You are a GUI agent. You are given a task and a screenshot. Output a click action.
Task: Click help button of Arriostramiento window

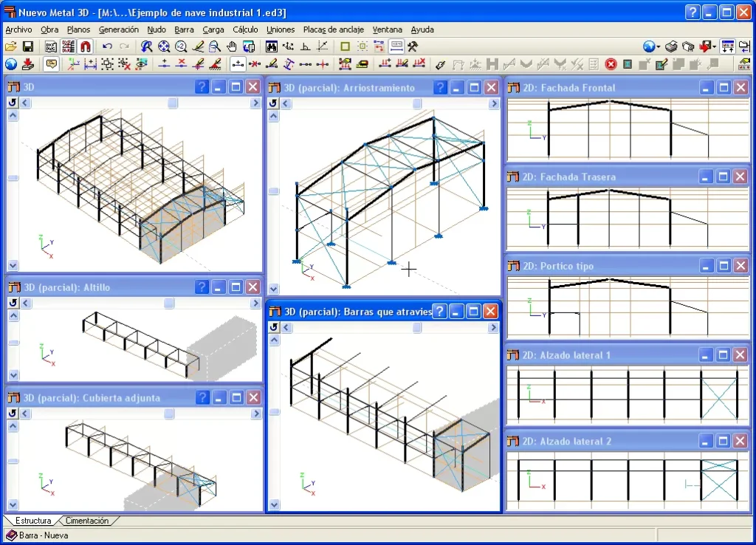[x=440, y=87]
